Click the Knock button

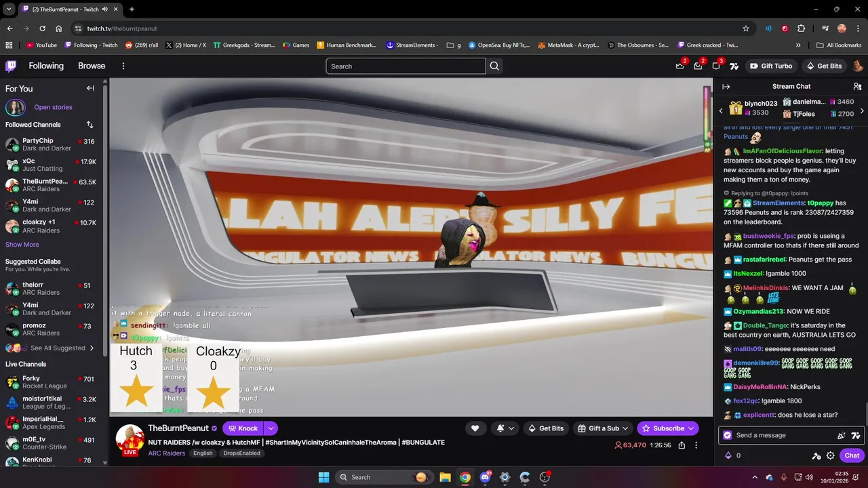(243, 428)
